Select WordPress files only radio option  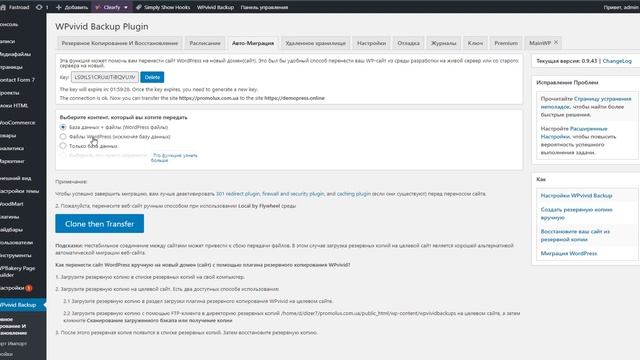coord(63,136)
